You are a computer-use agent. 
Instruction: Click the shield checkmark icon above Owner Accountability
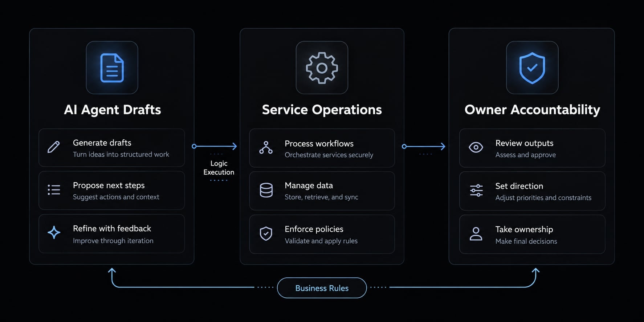point(532,68)
